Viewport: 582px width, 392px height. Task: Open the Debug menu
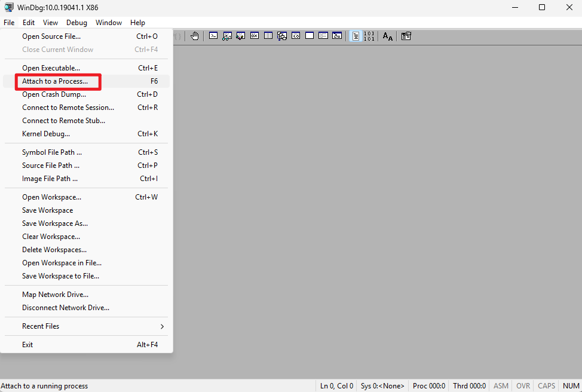pos(76,23)
